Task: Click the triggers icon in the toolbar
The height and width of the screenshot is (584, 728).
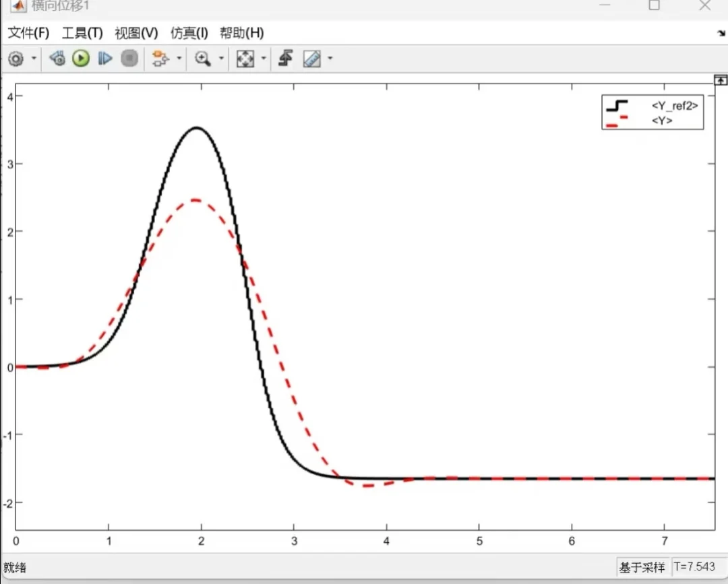Action: coord(286,59)
